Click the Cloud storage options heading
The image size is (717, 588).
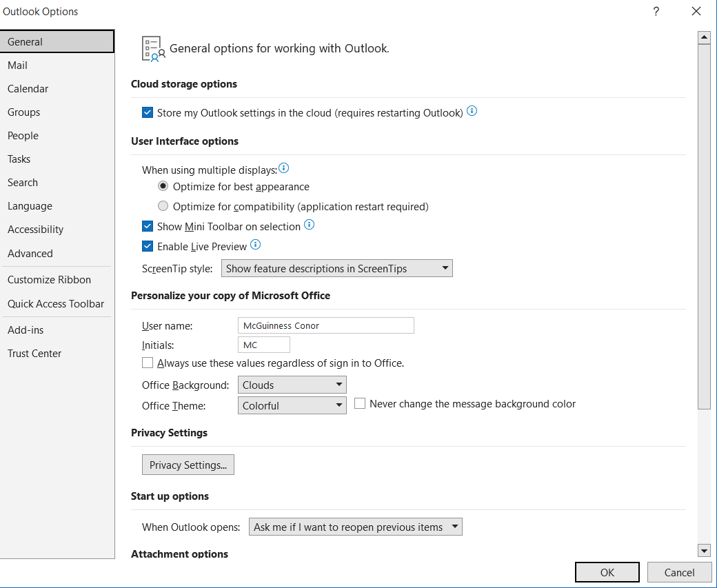click(x=184, y=84)
